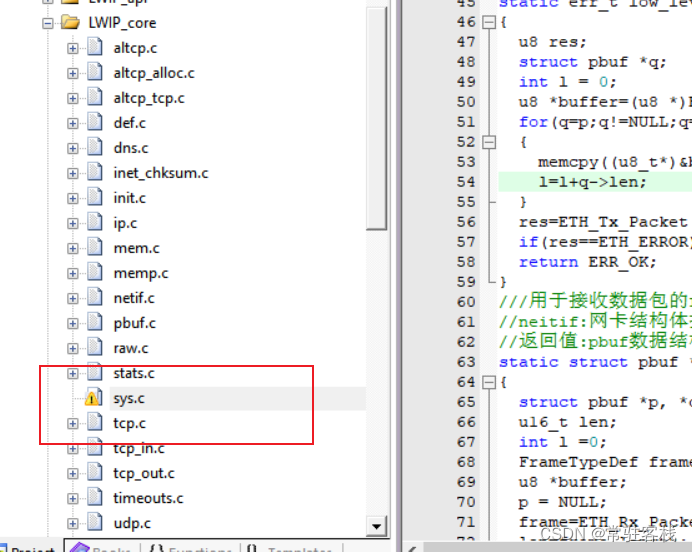Select netif.c in the project tree
This screenshot has height=552, width=692.
(134, 298)
